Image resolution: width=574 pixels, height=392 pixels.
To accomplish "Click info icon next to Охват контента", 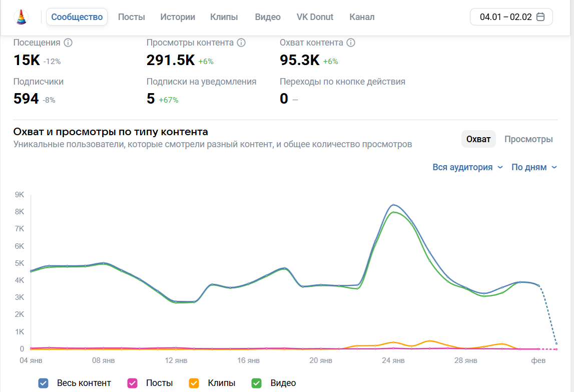I will click(351, 43).
